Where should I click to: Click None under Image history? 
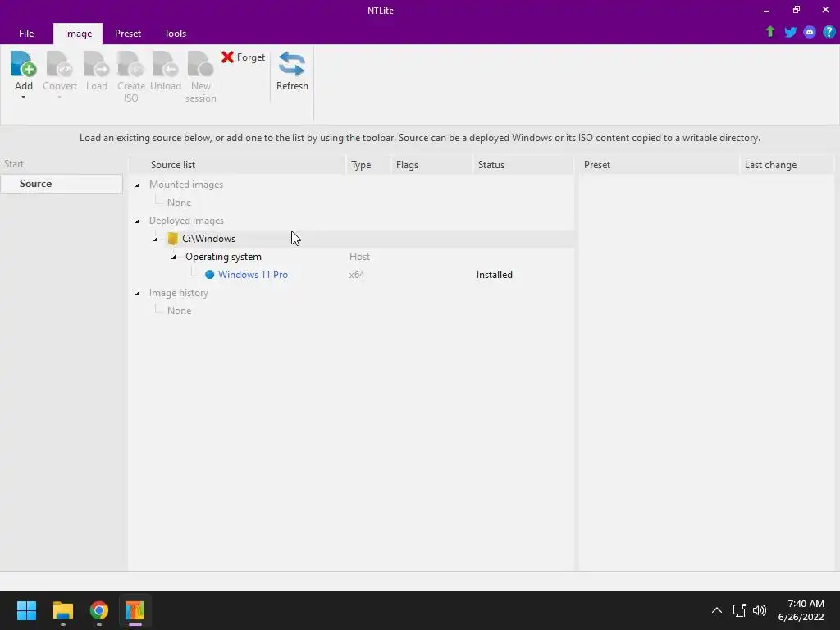click(x=179, y=311)
